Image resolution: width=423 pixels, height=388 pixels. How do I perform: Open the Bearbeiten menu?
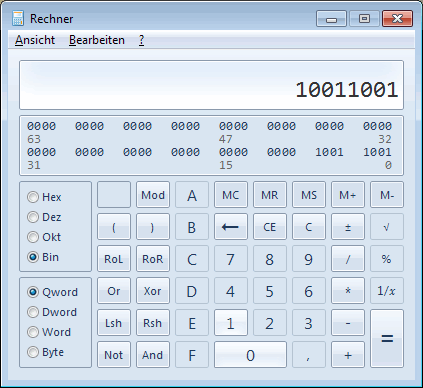97,40
